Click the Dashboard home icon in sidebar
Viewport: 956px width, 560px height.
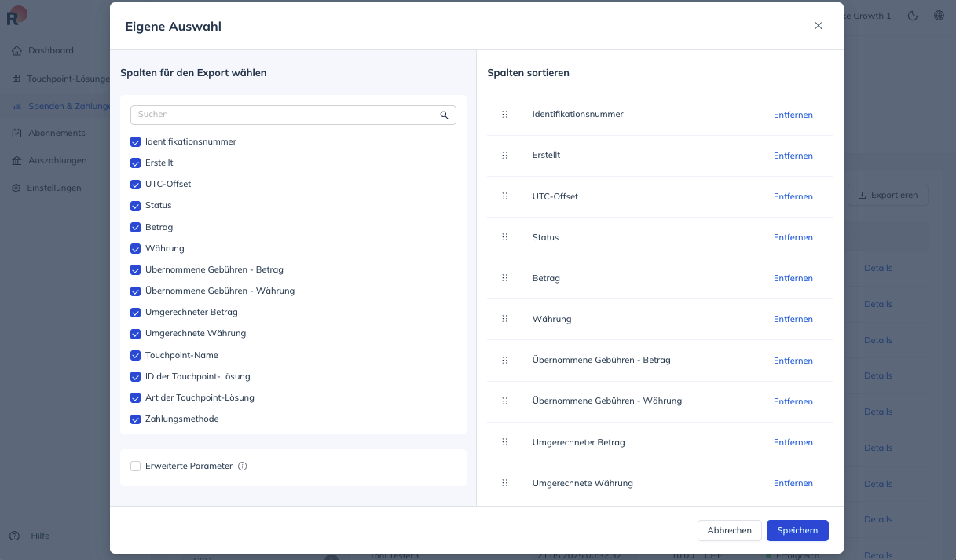pyautogui.click(x=16, y=51)
